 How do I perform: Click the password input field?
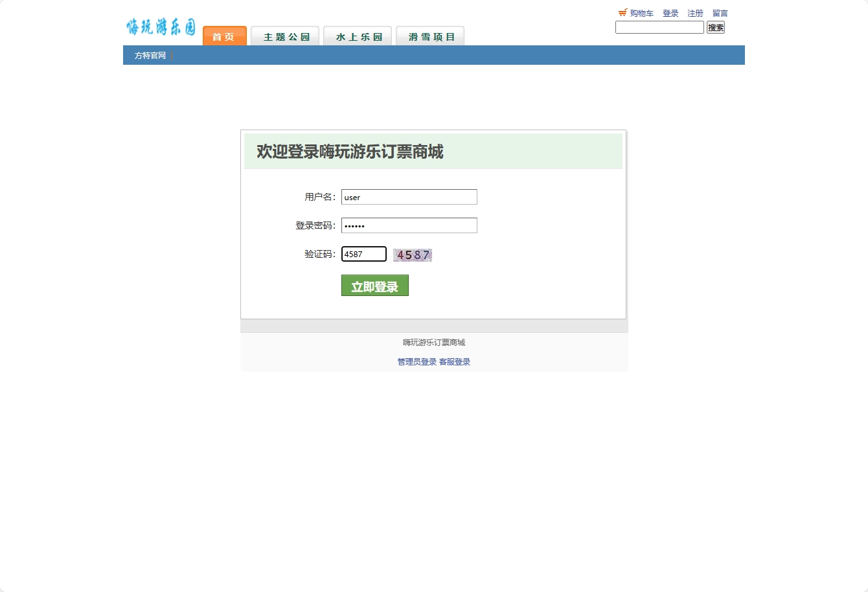point(409,225)
